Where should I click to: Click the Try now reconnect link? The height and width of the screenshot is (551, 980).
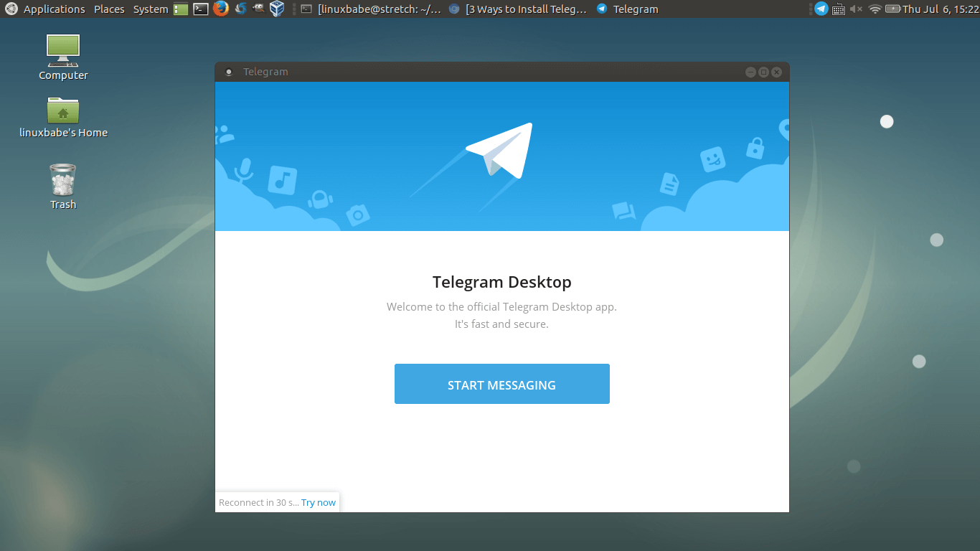(318, 502)
